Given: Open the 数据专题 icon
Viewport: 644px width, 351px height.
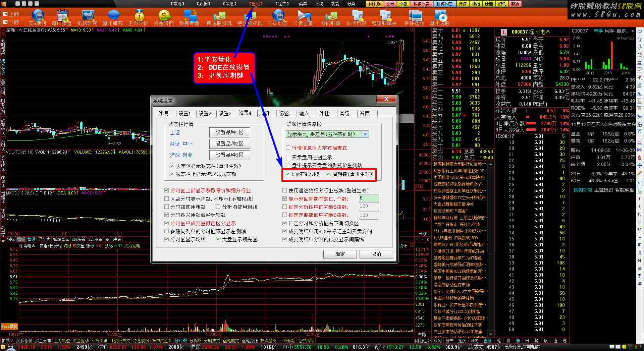Looking at the screenshot, I should click(x=189, y=17).
